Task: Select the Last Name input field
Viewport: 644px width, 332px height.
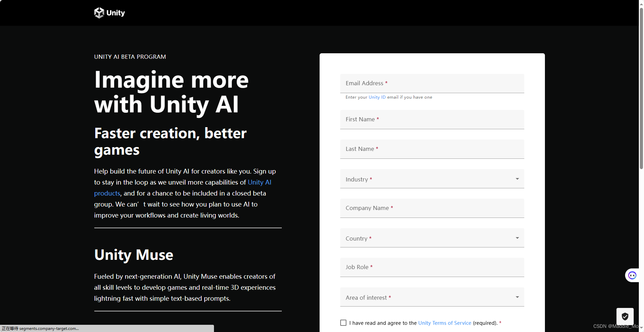Action: [x=432, y=149]
